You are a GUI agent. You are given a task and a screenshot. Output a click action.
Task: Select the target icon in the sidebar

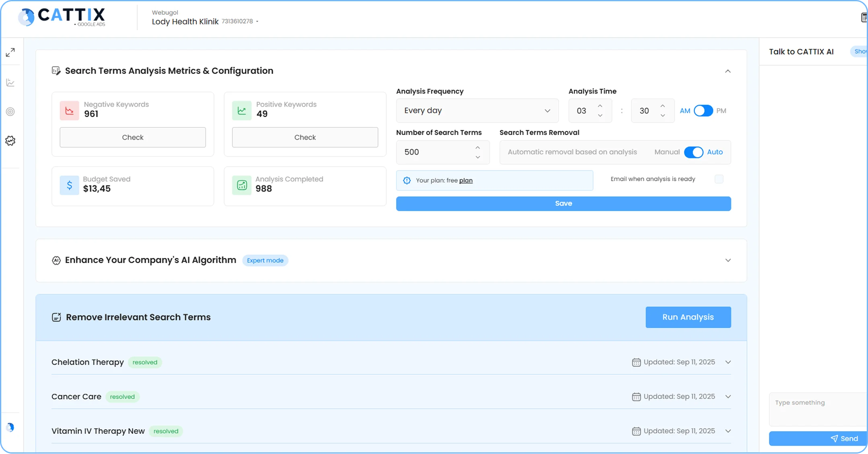click(11, 112)
